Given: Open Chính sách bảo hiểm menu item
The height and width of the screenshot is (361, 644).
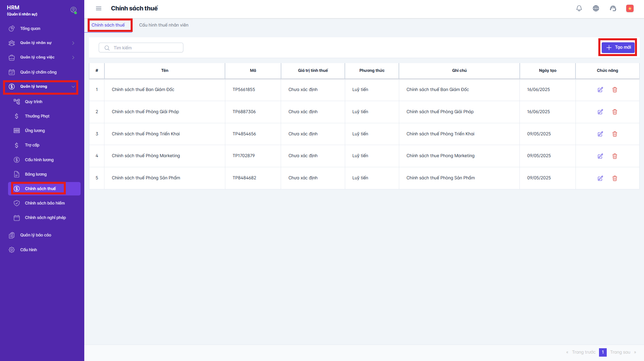Looking at the screenshot, I should [x=45, y=203].
